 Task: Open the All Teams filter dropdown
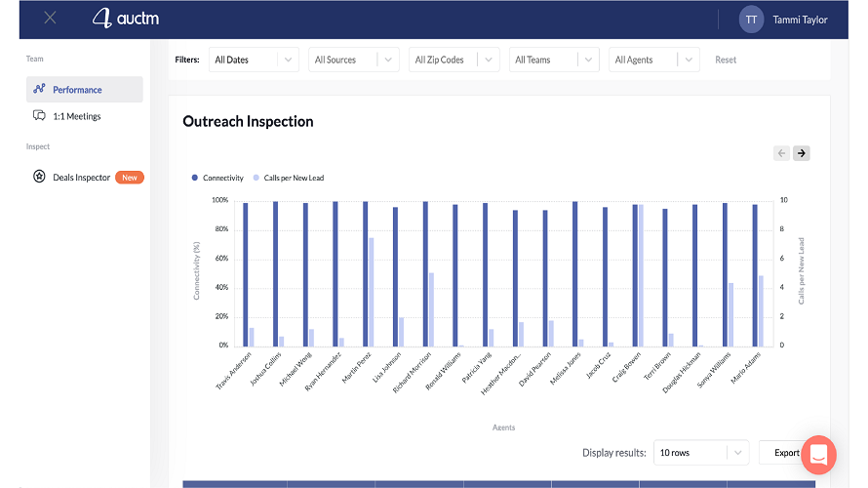[x=554, y=60]
